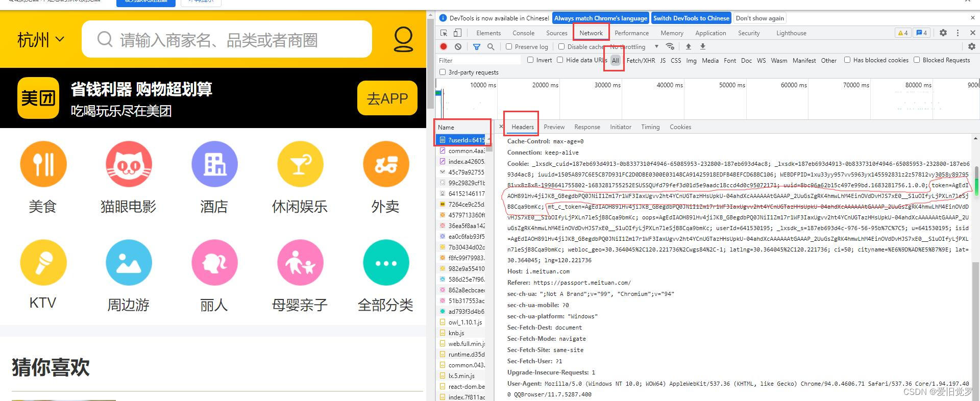Filter requests by Img type
Viewport: 980px width, 401px height.
pos(691,60)
